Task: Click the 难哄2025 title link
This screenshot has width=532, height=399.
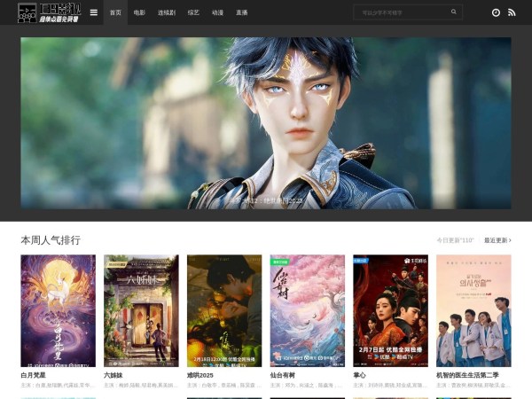Action: click(x=200, y=375)
